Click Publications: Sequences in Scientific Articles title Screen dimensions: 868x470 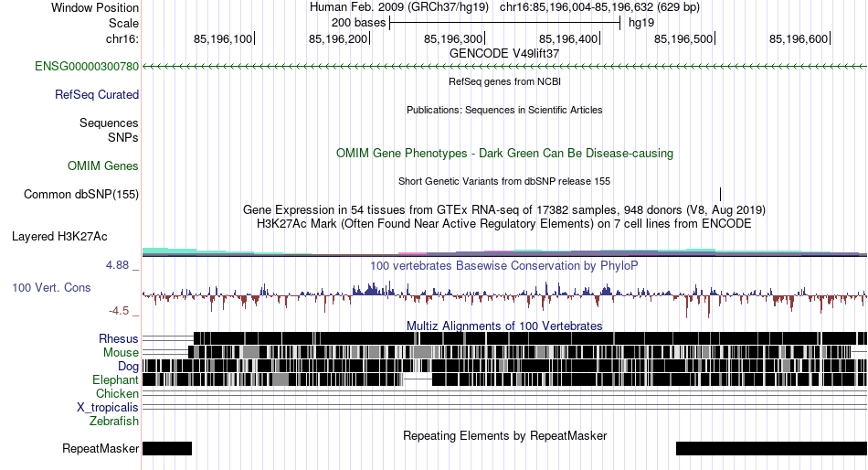click(x=504, y=110)
